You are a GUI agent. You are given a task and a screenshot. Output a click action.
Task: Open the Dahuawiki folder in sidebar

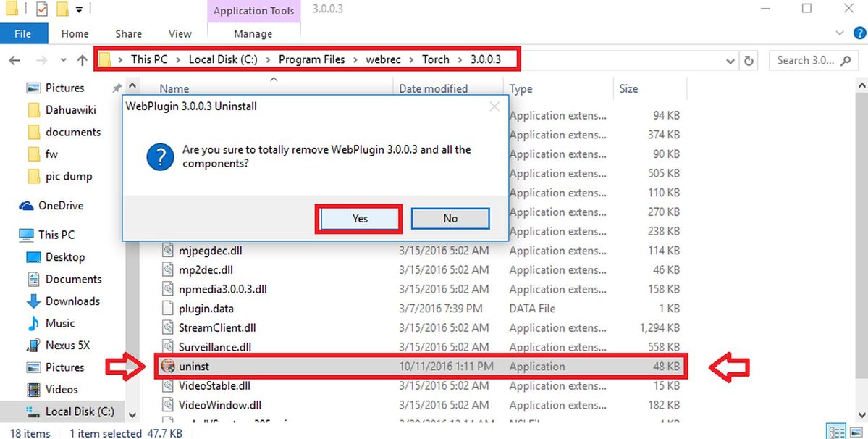(x=71, y=110)
